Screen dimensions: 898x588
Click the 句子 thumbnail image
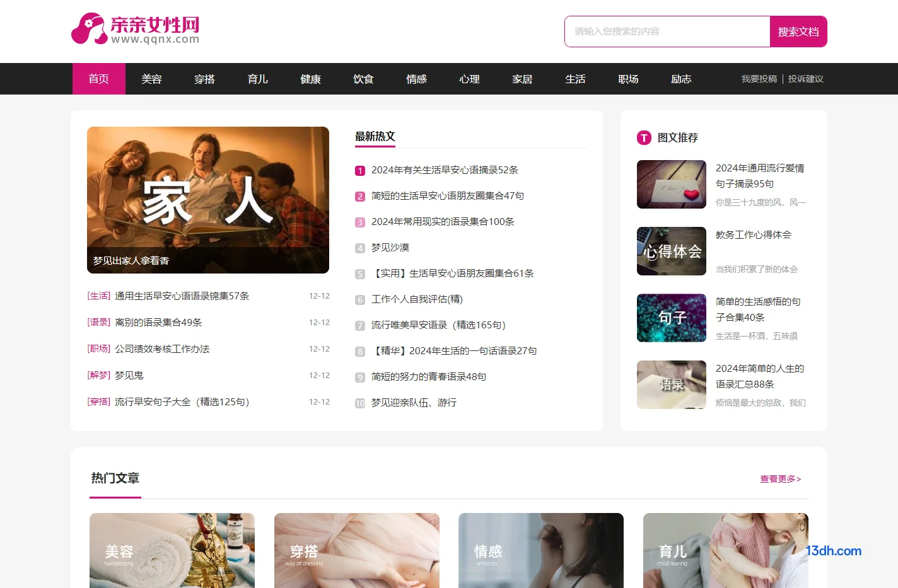(x=672, y=318)
